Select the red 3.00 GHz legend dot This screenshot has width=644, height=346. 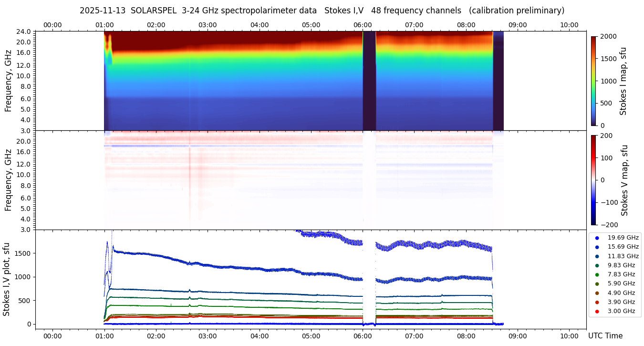tap(597, 311)
